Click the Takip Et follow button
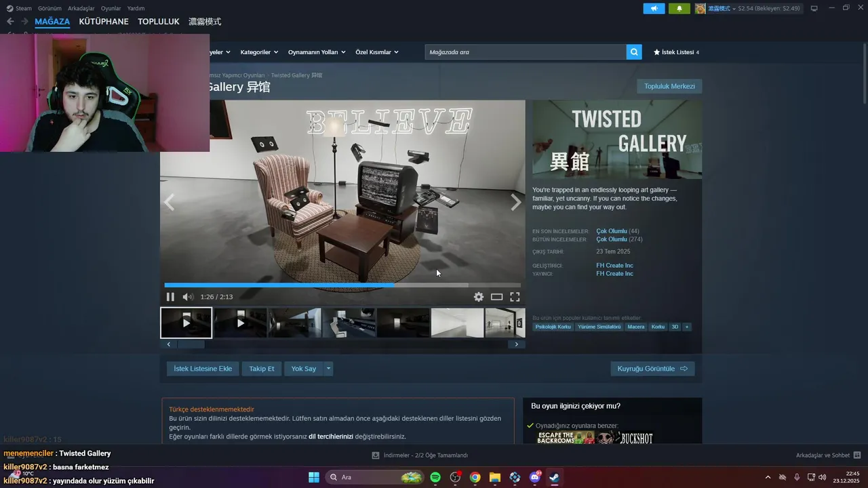The image size is (868, 488). pos(262,369)
